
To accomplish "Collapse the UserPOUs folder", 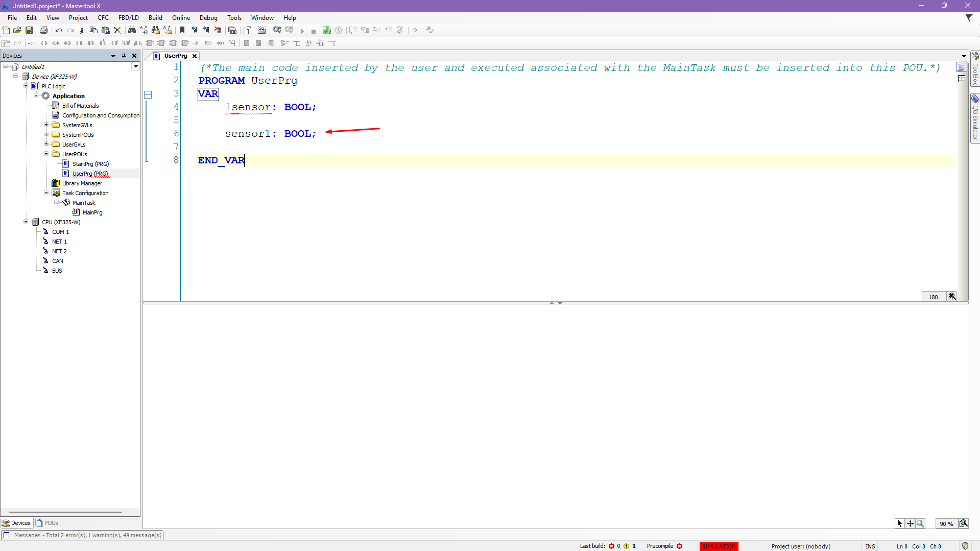I will (x=46, y=154).
